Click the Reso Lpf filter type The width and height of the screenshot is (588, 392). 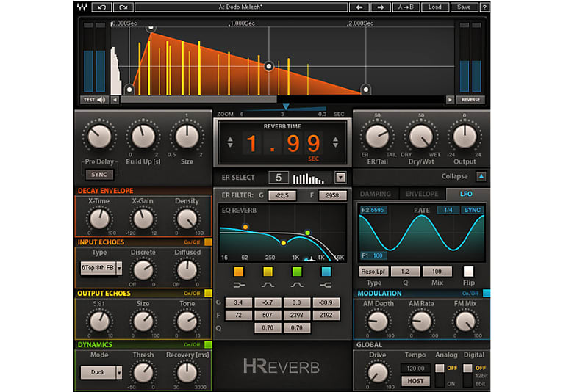click(x=373, y=272)
